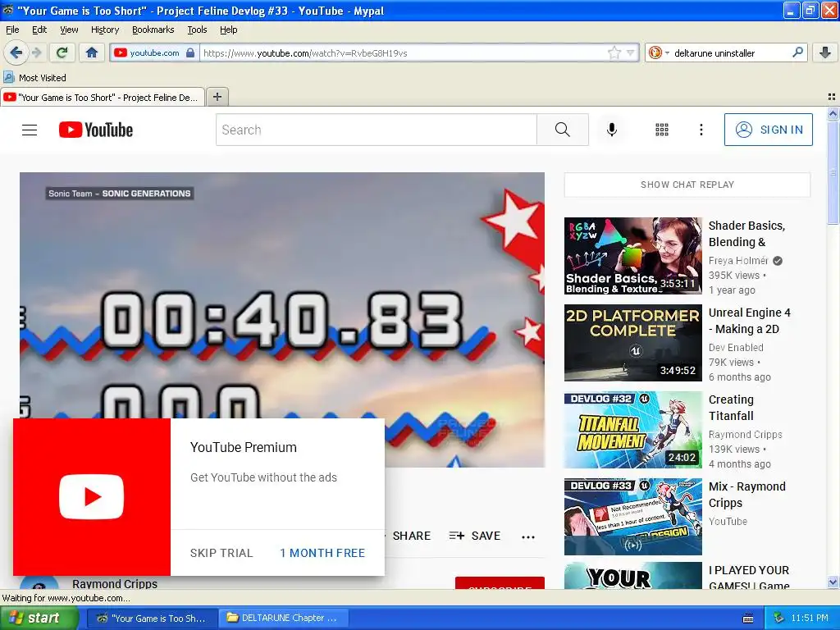Open the YouTube apps grid icon
Screen dimensions: 840x630
pos(662,130)
